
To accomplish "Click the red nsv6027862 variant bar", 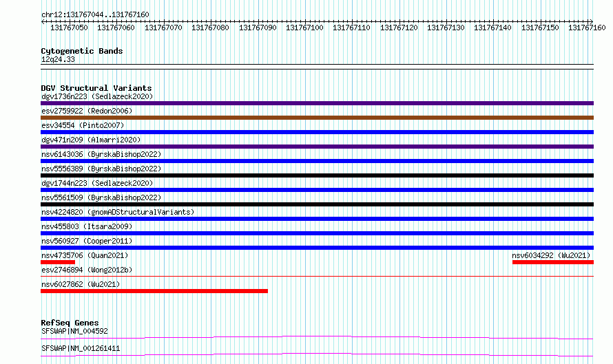I will coord(154,291).
